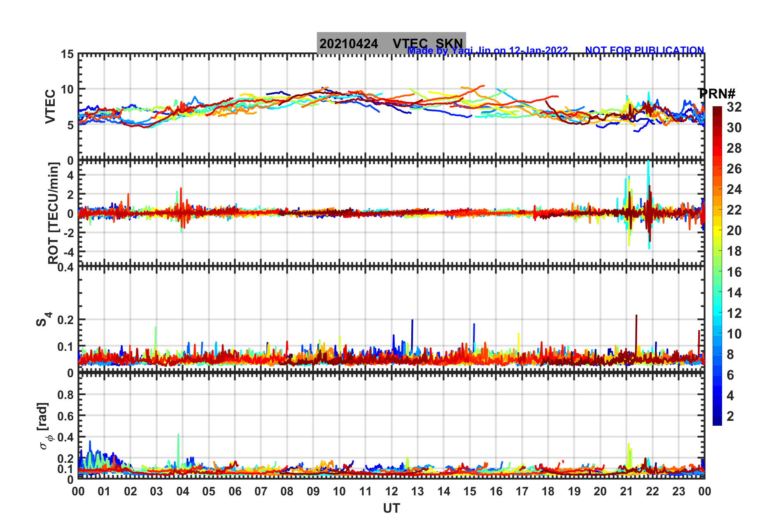
Task: Click x-axis hour tick label 23
Action: tap(679, 491)
